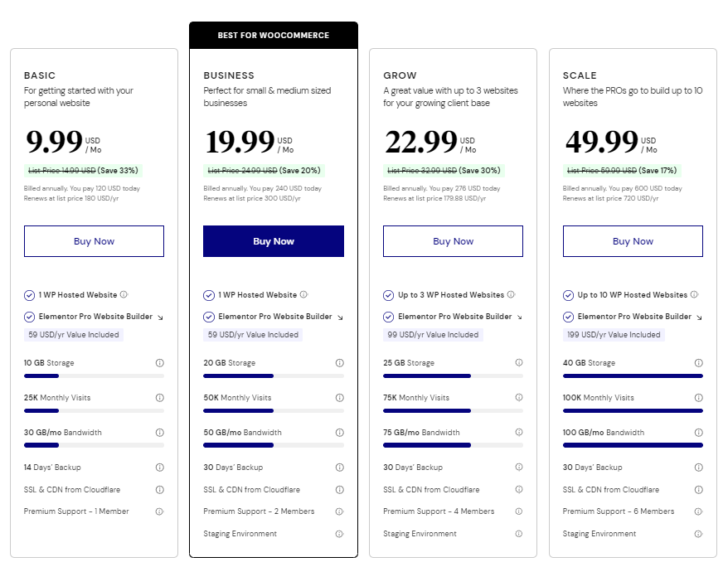Expand Elementor Pro Website Builder arrow in Grow
The width and height of the screenshot is (728, 567).
pos(520,317)
